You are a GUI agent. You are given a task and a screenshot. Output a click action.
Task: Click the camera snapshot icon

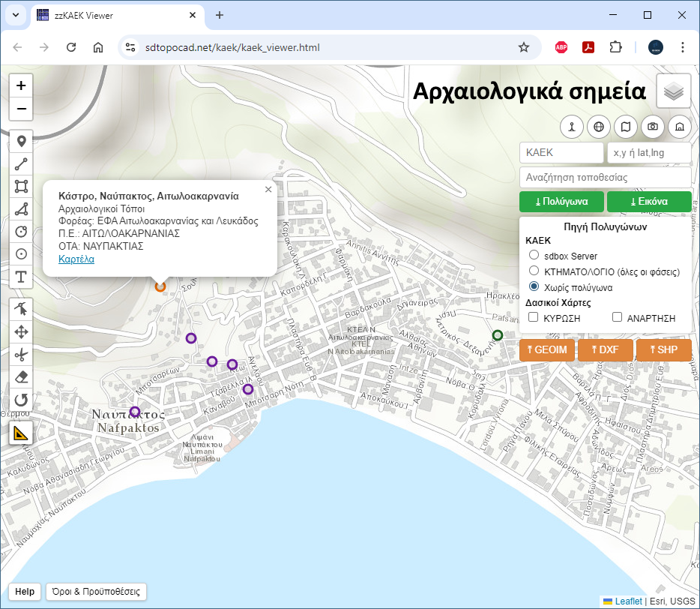(653, 127)
